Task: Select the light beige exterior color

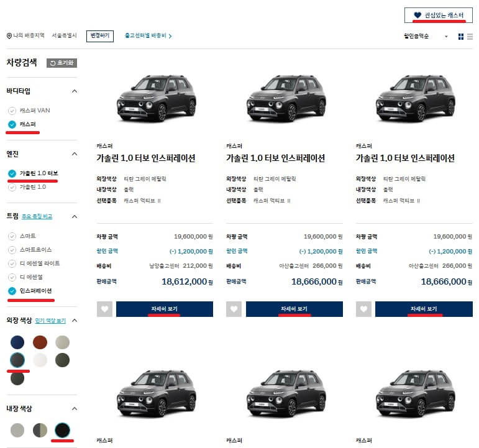Action: 62,342
